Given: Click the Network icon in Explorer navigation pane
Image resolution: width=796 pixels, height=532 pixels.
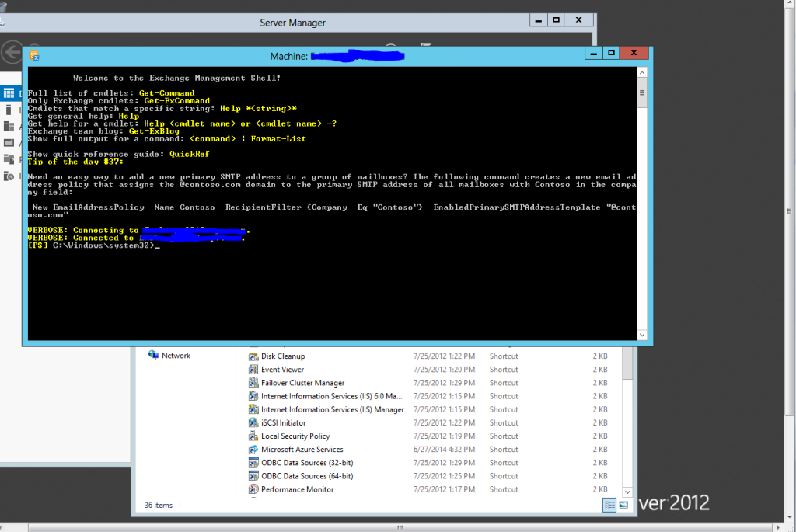Looking at the screenshot, I should (x=153, y=355).
